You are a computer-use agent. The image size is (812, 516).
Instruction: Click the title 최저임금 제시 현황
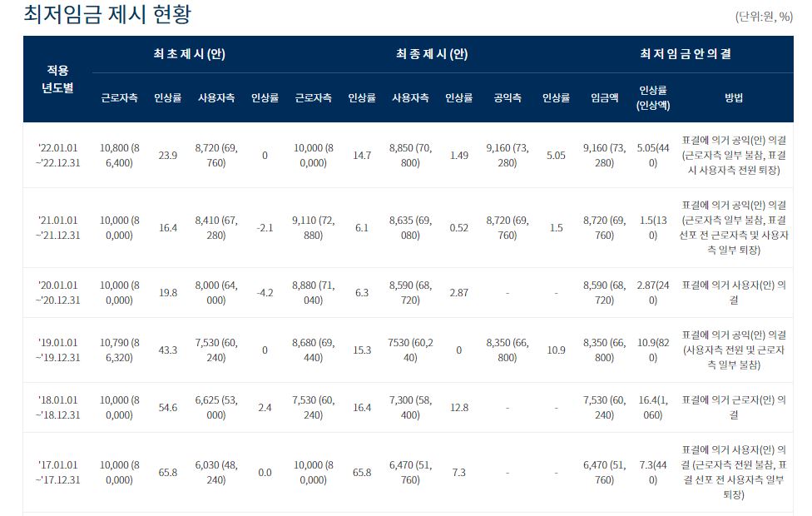pos(107,14)
